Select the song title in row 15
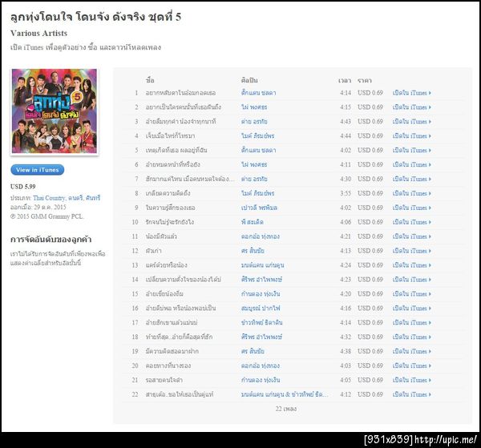Screen dimensions: 481x448 pos(164,294)
